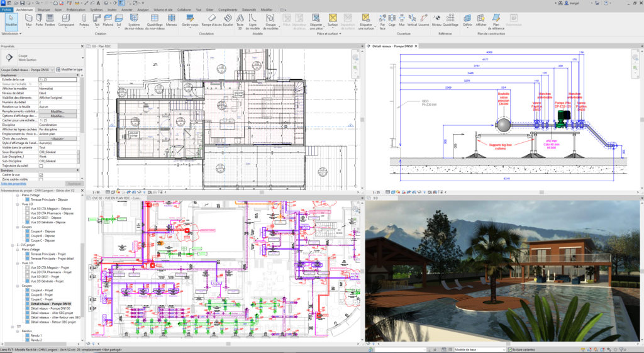Select the Par face opening tool
This screenshot has width=644, height=353.
point(382,21)
